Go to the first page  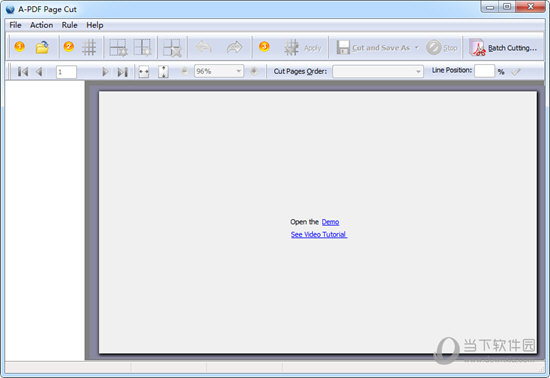[x=23, y=72]
